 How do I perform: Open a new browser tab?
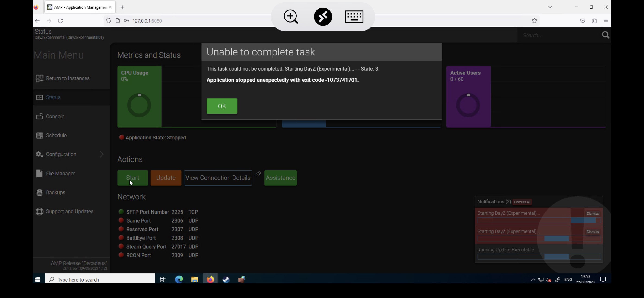(x=122, y=7)
